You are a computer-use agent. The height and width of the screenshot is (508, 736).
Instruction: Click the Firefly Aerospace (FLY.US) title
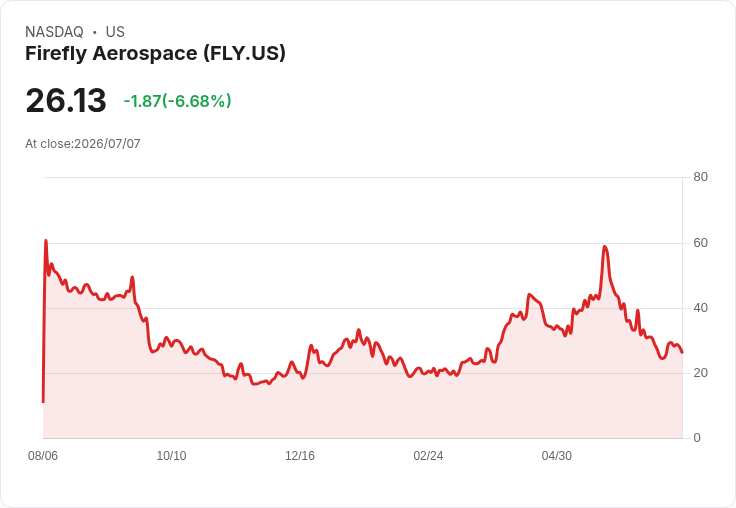pyautogui.click(x=155, y=54)
